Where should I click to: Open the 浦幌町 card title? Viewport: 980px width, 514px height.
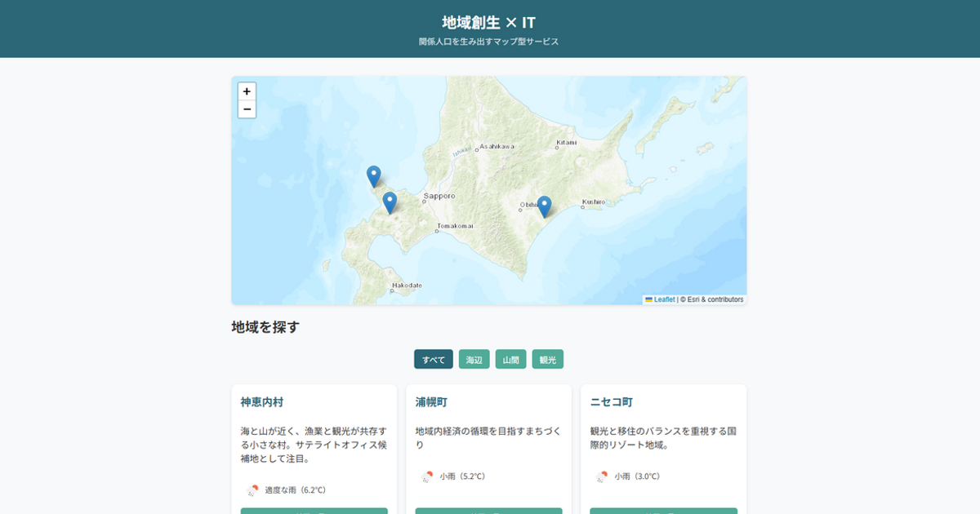[x=431, y=402]
